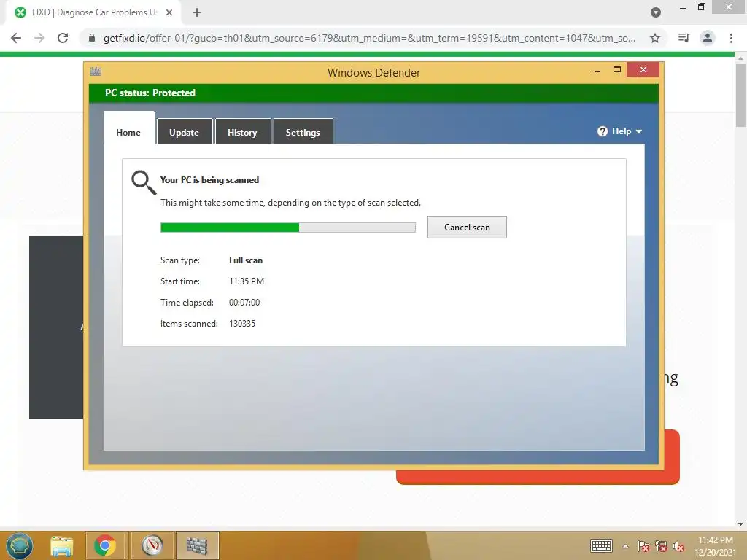This screenshot has width=747, height=560.
Task: Click the time elapsed 00:07:00 value
Action: [x=244, y=303]
